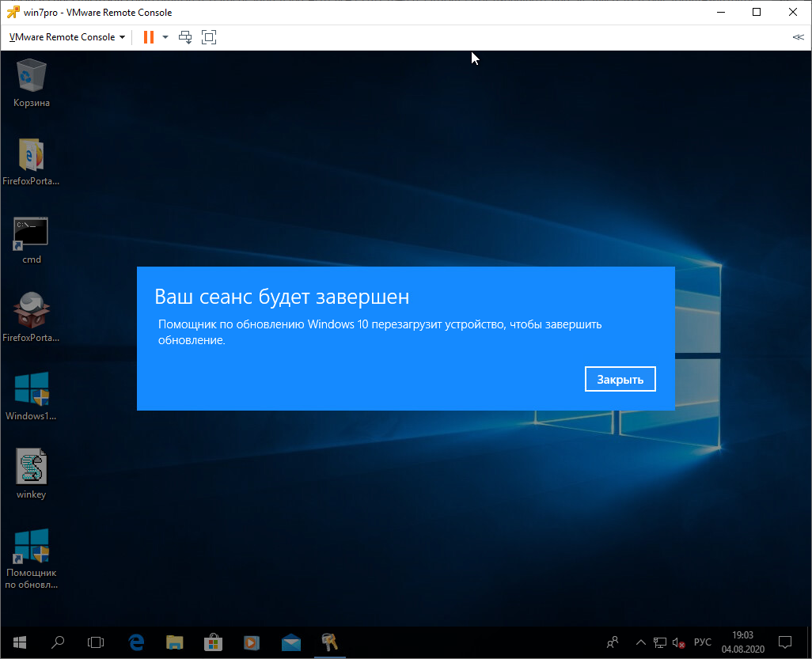Send Ctrl+Alt+Del to the virtual machine
812x659 pixels.
(x=185, y=37)
